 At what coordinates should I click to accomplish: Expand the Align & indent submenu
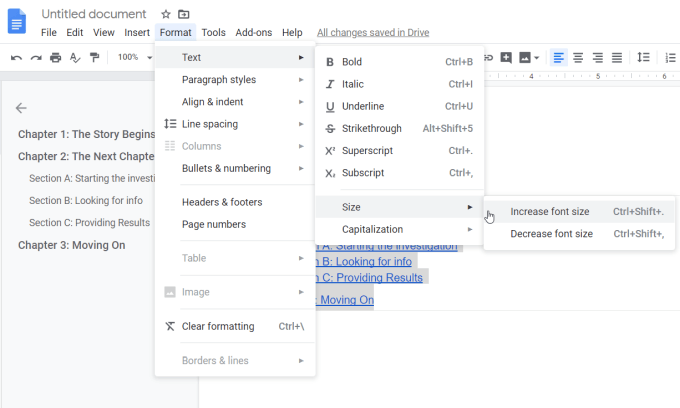235,102
